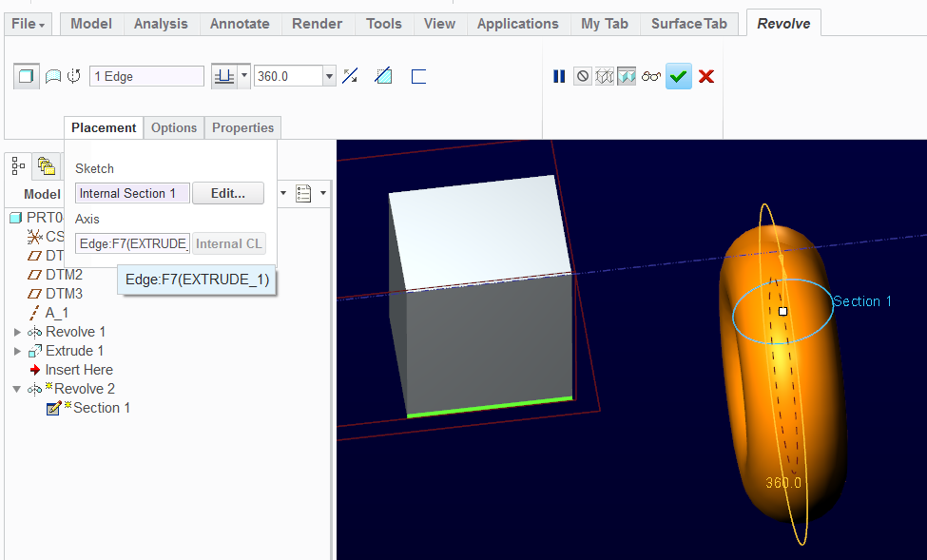Click the Edit... sketch button
The width and height of the screenshot is (927, 560).
pyautogui.click(x=228, y=193)
